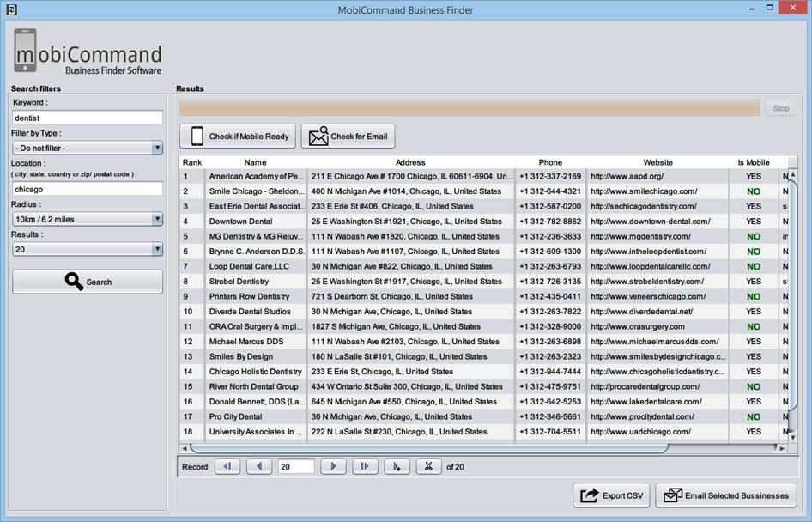Image resolution: width=812 pixels, height=522 pixels.
Task: Delete record scissors icon button
Action: 429,466
